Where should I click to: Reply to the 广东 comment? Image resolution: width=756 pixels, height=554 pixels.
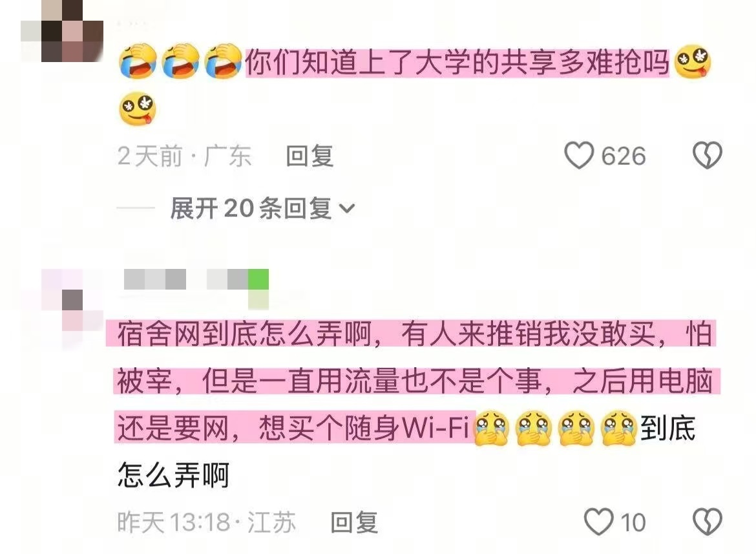[x=310, y=156]
